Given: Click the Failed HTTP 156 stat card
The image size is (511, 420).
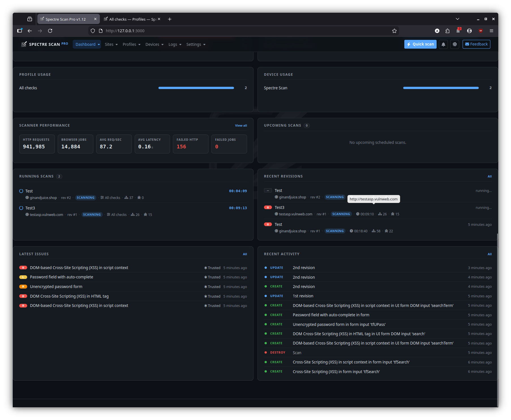Looking at the screenshot, I should [x=191, y=144].
